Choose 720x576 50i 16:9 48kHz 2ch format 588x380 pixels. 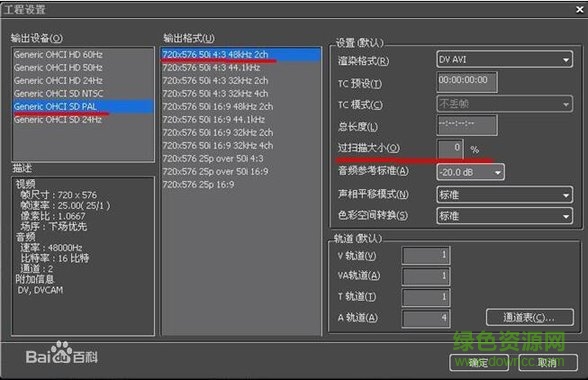click(241, 107)
